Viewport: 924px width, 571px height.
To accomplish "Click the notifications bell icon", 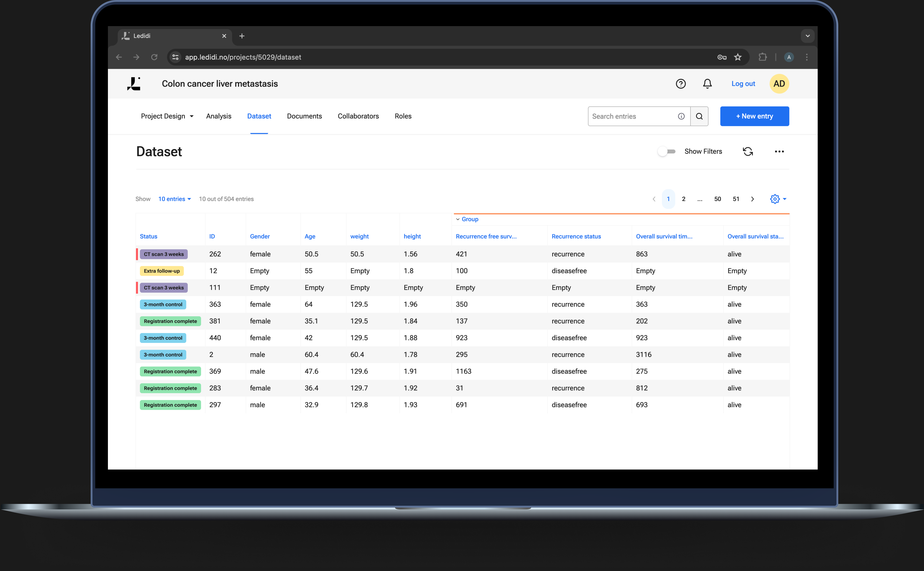I will 707,84.
